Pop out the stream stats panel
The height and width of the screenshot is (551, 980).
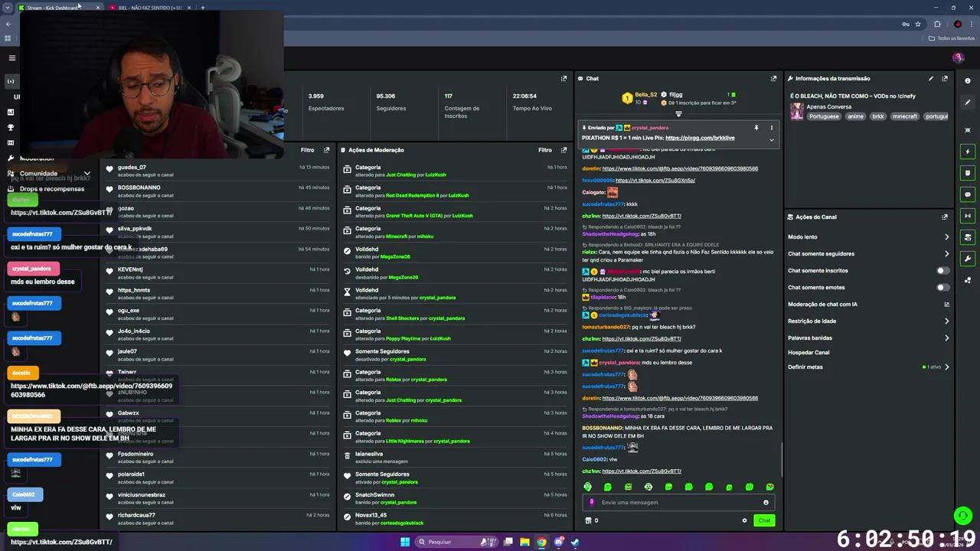point(563,78)
